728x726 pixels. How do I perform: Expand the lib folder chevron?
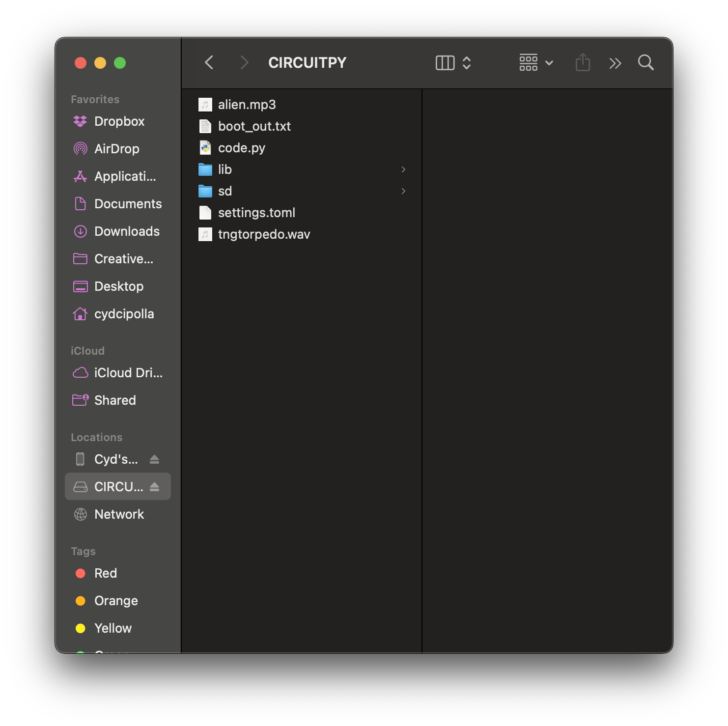403,169
